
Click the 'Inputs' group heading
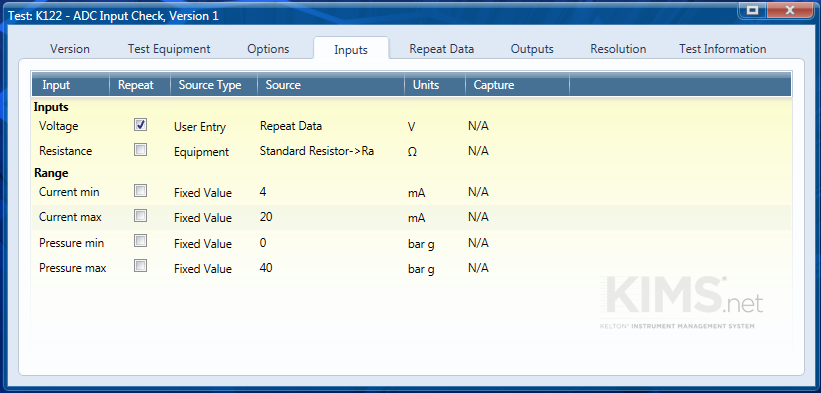[x=51, y=107]
